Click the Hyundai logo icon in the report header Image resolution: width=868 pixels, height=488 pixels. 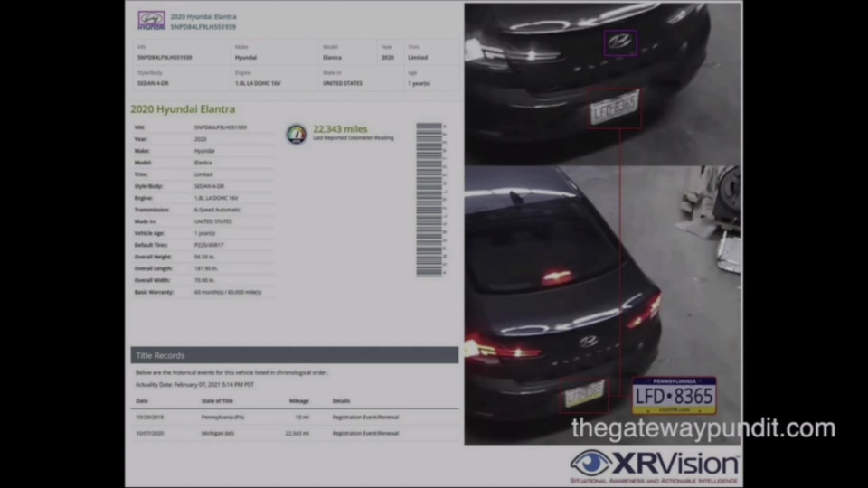(151, 21)
